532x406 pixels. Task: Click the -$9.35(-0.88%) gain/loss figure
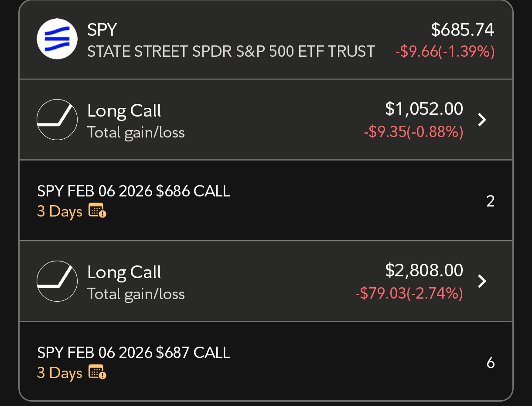413,131
